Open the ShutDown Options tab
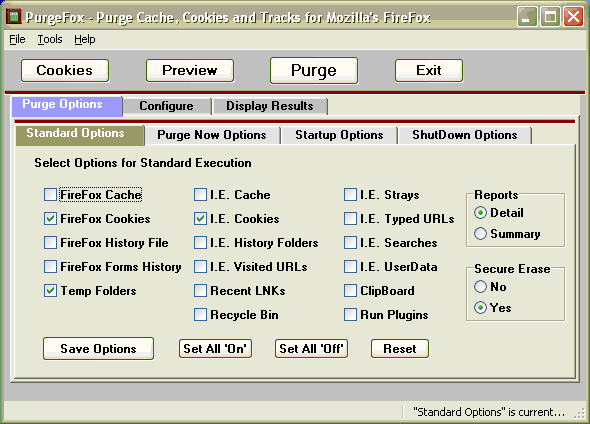The height and width of the screenshot is (424, 590). coord(465,135)
